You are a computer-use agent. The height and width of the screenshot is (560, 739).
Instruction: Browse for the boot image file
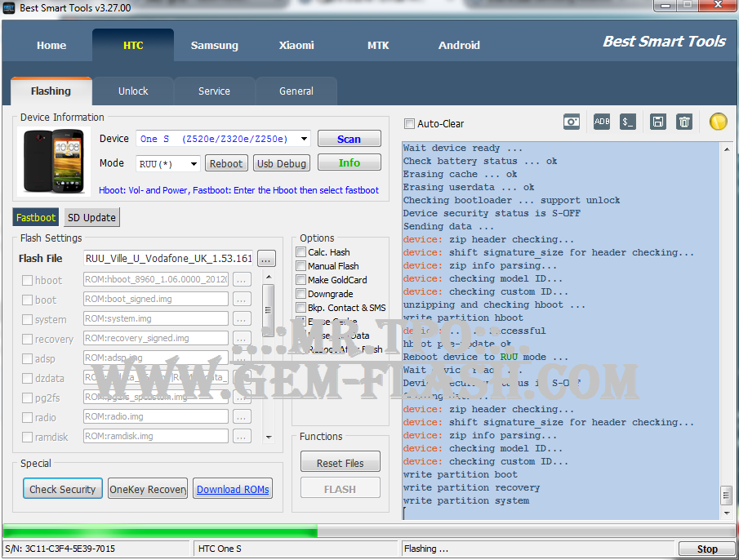(241, 300)
